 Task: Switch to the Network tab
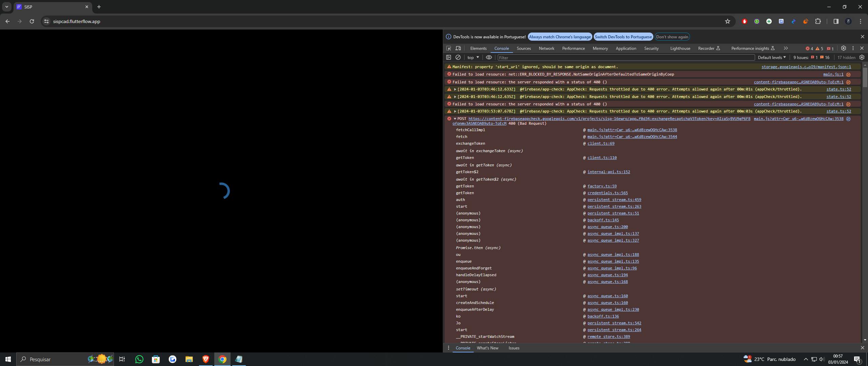pos(546,48)
